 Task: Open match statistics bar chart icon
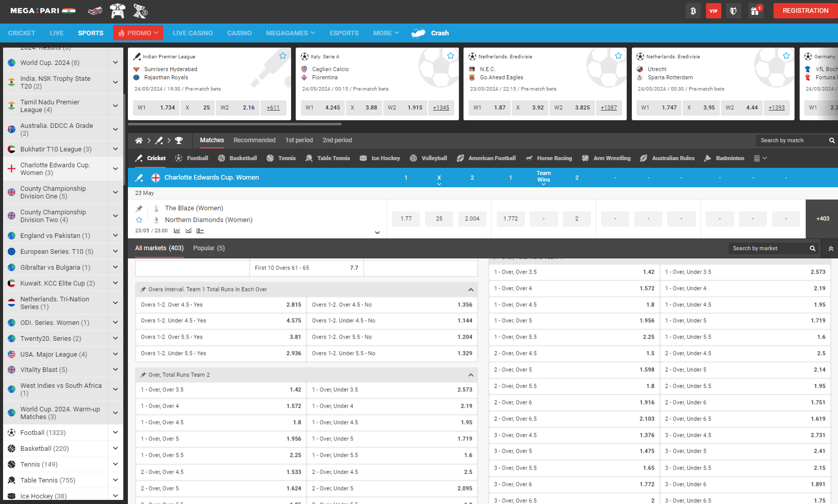coord(177,231)
